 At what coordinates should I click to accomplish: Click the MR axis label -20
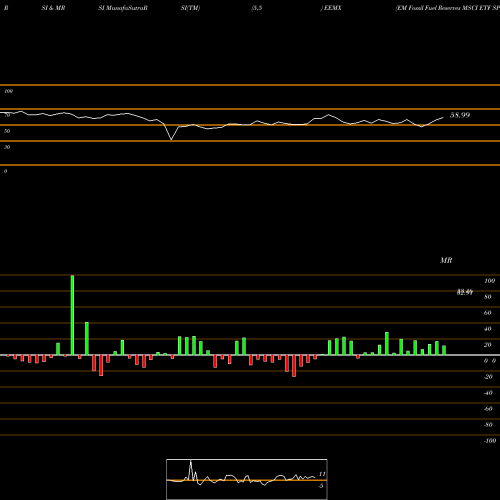[x=488, y=377]
